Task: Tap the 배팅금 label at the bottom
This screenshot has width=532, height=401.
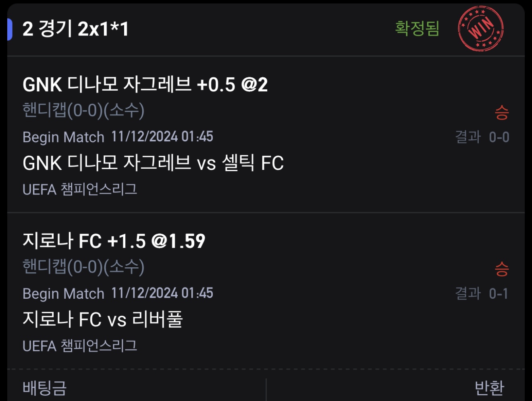Action: coord(44,388)
